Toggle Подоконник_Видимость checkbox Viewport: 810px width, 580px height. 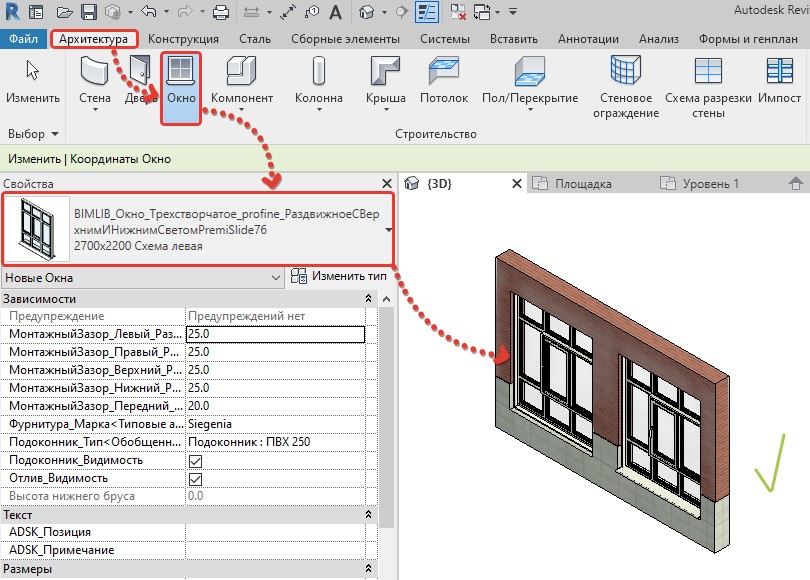point(196,460)
